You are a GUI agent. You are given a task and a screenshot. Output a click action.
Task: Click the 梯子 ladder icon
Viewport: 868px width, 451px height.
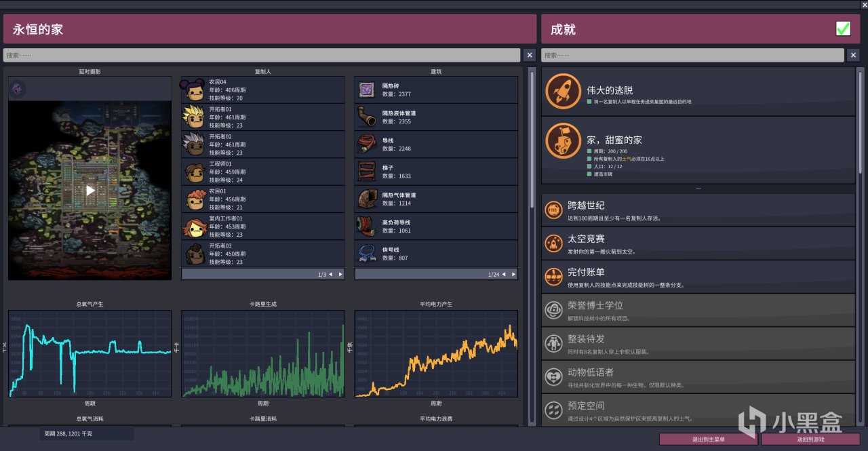(367, 172)
